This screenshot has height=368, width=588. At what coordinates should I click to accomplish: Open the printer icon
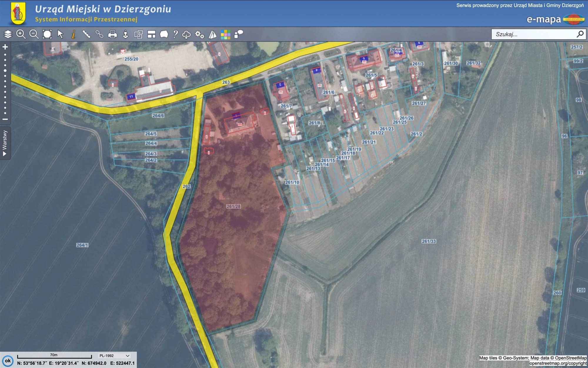112,34
